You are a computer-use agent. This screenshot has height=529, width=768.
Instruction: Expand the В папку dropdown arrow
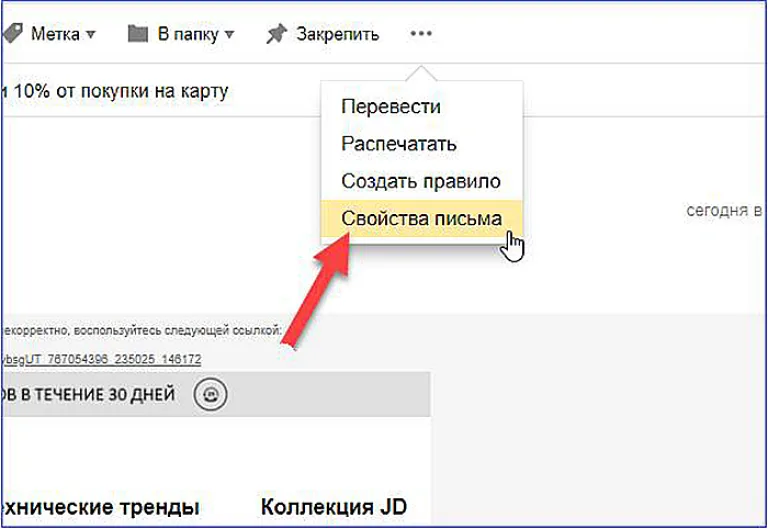click(x=229, y=34)
